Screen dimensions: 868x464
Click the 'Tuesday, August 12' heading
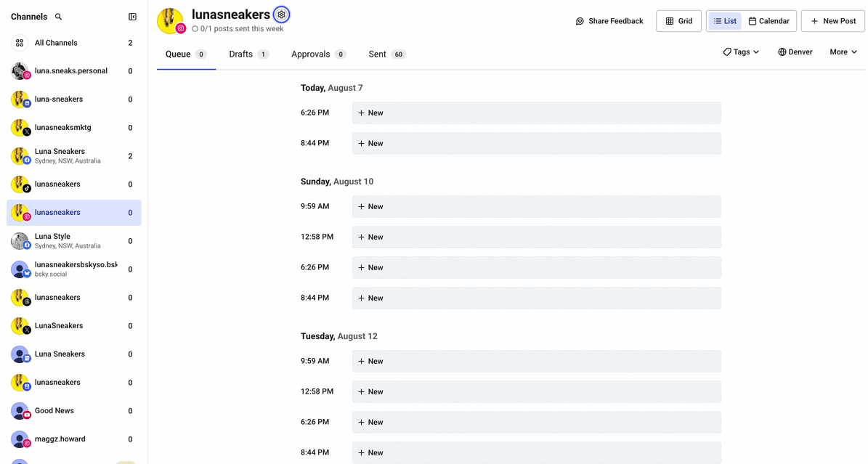338,336
